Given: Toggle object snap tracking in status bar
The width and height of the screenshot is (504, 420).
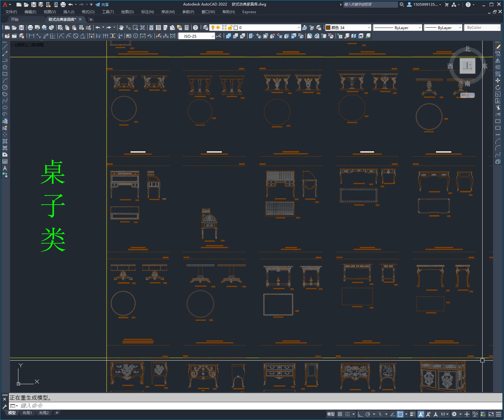Looking at the screenshot, I should 393,414.
